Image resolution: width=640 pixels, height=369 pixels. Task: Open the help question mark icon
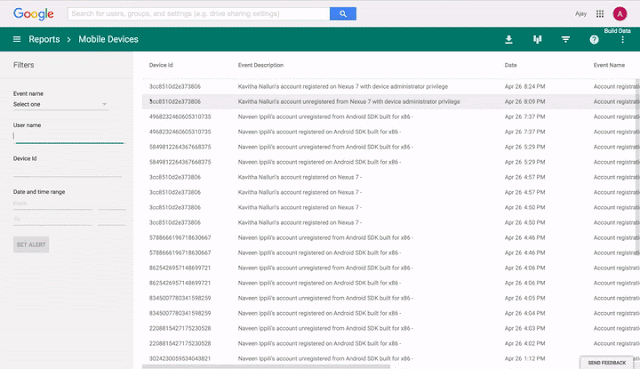[x=594, y=39]
